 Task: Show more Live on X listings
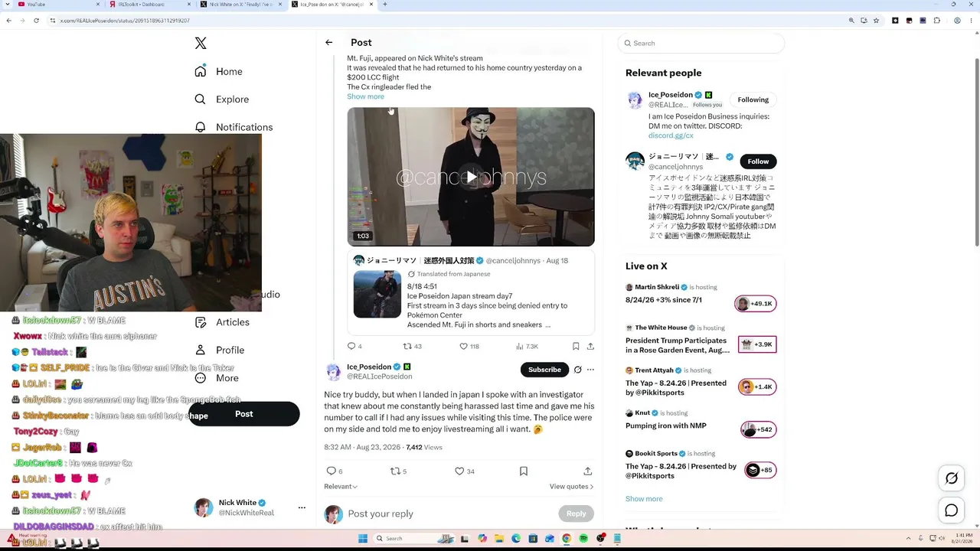644,499
